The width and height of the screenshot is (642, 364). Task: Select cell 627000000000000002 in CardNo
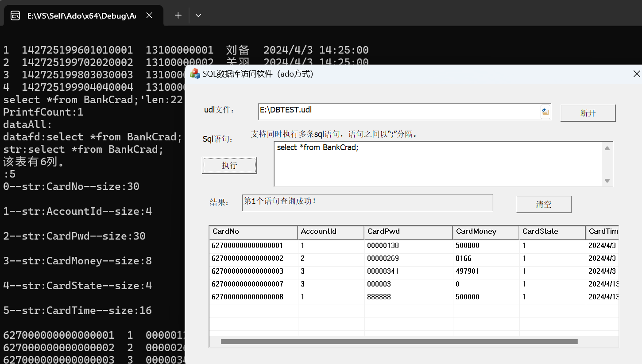pyautogui.click(x=254, y=258)
